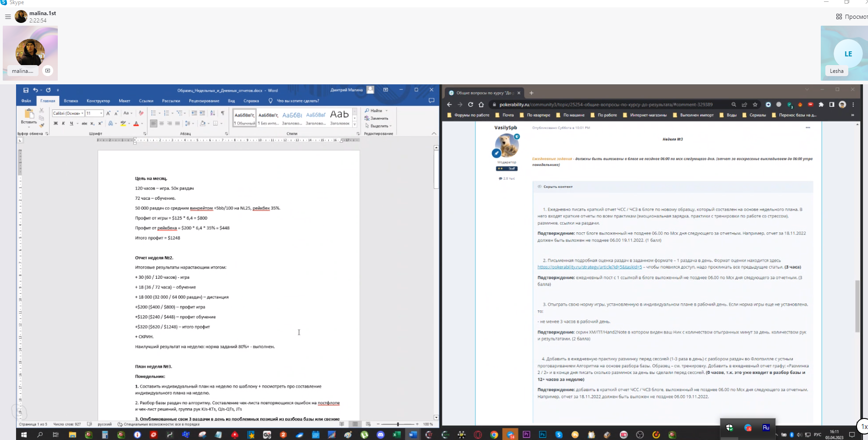The image size is (868, 440).
Task: Open the Skype hamburger menu
Action: pos(8,17)
